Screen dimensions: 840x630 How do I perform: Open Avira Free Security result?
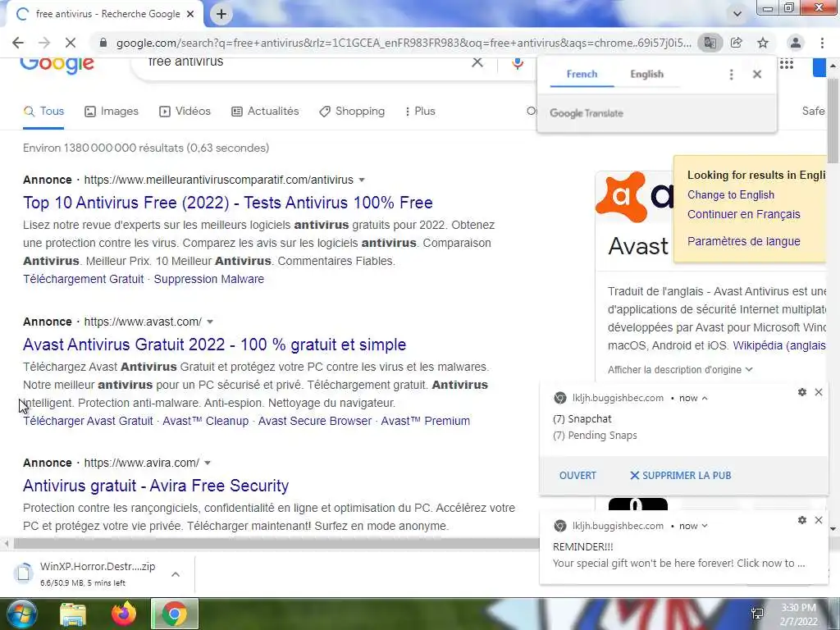156,486
